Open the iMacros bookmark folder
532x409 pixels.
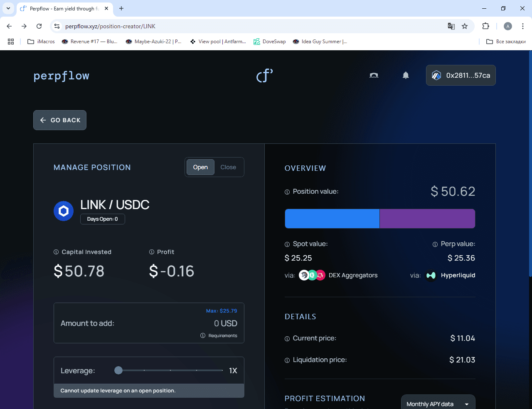[x=41, y=42]
